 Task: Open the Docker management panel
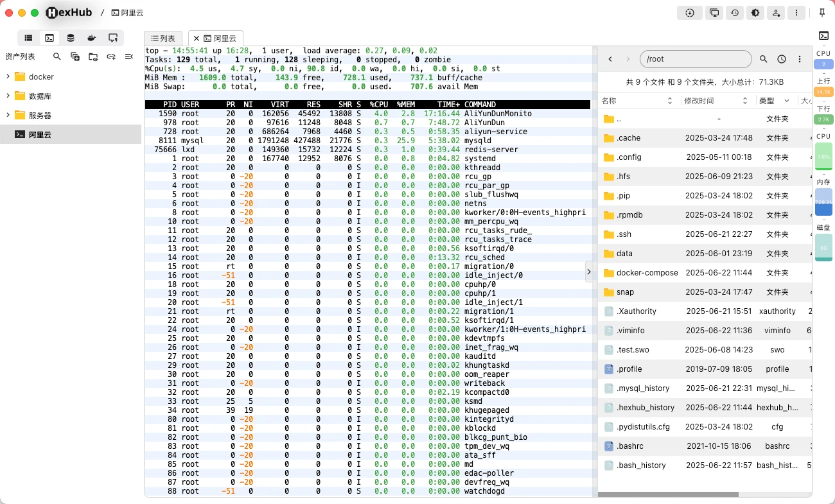[x=92, y=38]
